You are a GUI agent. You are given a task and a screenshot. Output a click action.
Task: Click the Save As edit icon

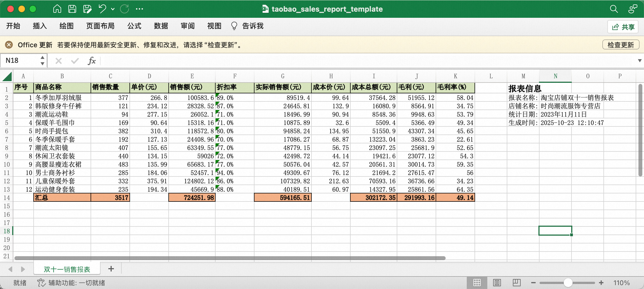(87, 9)
